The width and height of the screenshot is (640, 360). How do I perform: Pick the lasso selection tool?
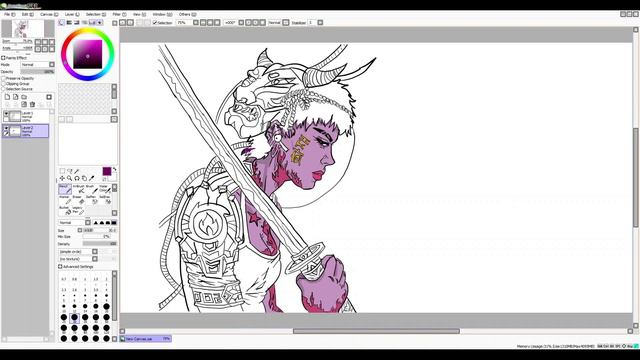click(70, 171)
